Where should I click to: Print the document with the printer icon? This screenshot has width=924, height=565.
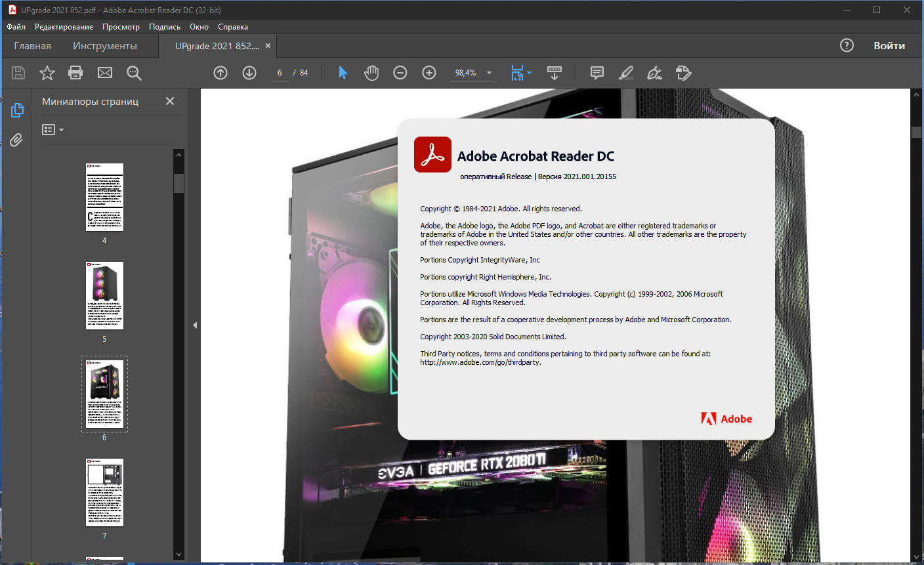point(76,73)
